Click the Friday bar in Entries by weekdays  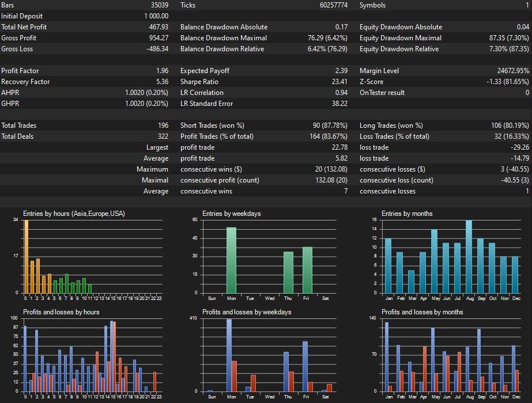307,270
